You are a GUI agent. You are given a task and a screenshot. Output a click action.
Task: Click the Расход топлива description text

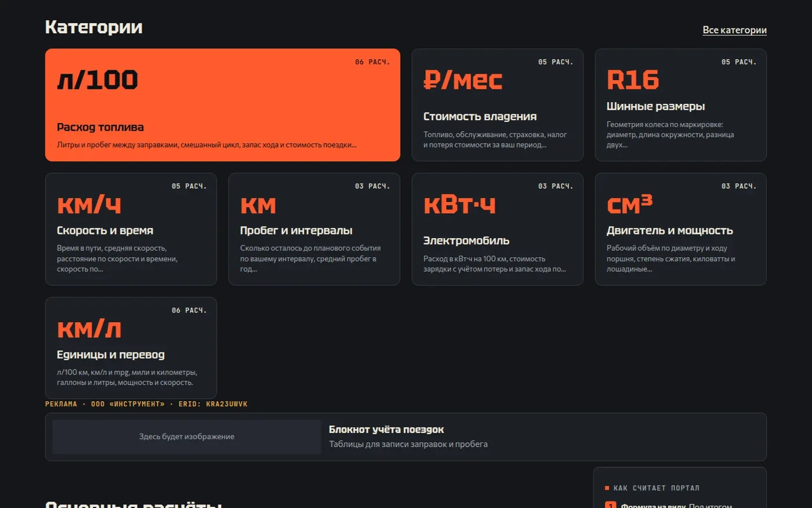click(x=207, y=145)
